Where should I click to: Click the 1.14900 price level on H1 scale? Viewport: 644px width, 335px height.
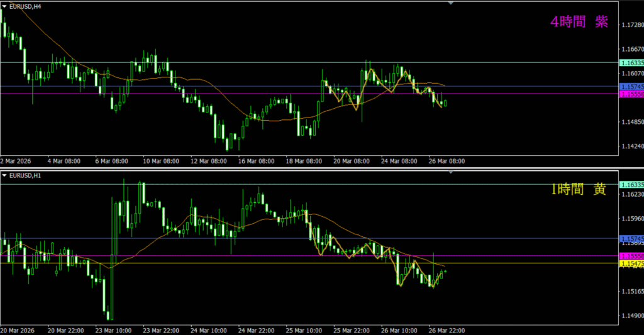pyautogui.click(x=631, y=316)
